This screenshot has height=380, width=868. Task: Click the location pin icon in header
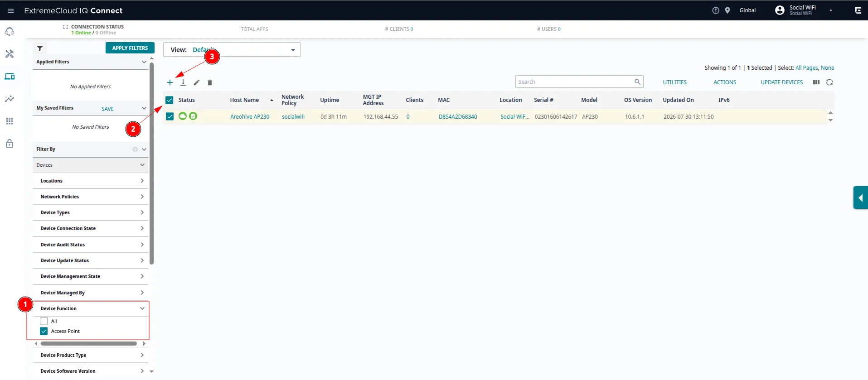727,10
